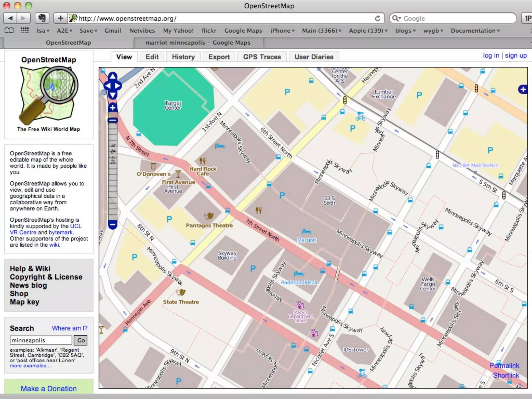Open the GPS Traces tab
The image size is (532, 399).
click(x=262, y=57)
